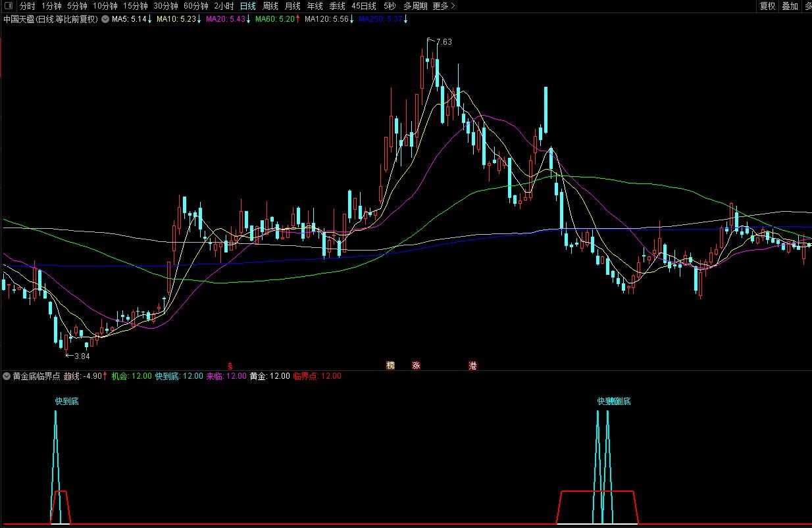Click the '涨' event marker icon

(x=416, y=366)
